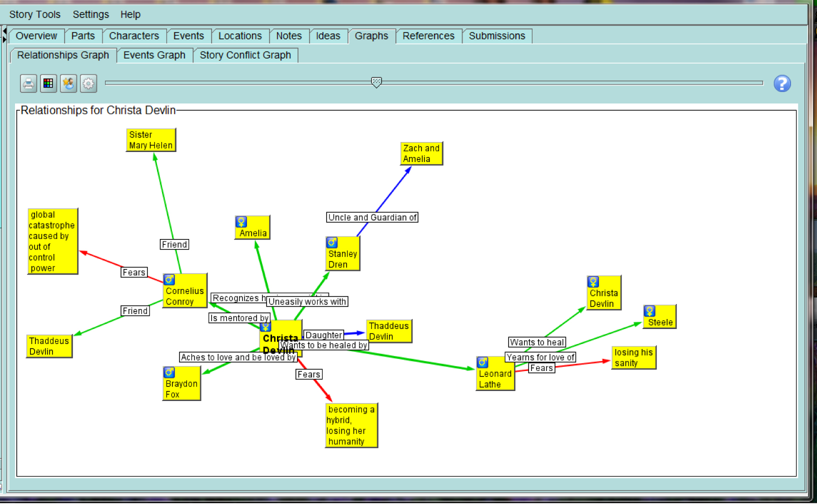This screenshot has width=817, height=504.
Task: Click the star character selection icon
Action: 68,83
